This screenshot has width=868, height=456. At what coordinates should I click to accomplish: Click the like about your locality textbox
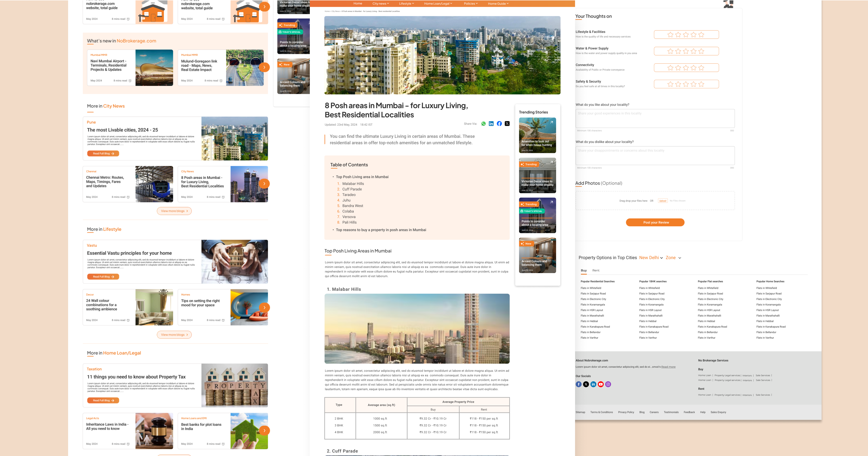click(x=655, y=118)
